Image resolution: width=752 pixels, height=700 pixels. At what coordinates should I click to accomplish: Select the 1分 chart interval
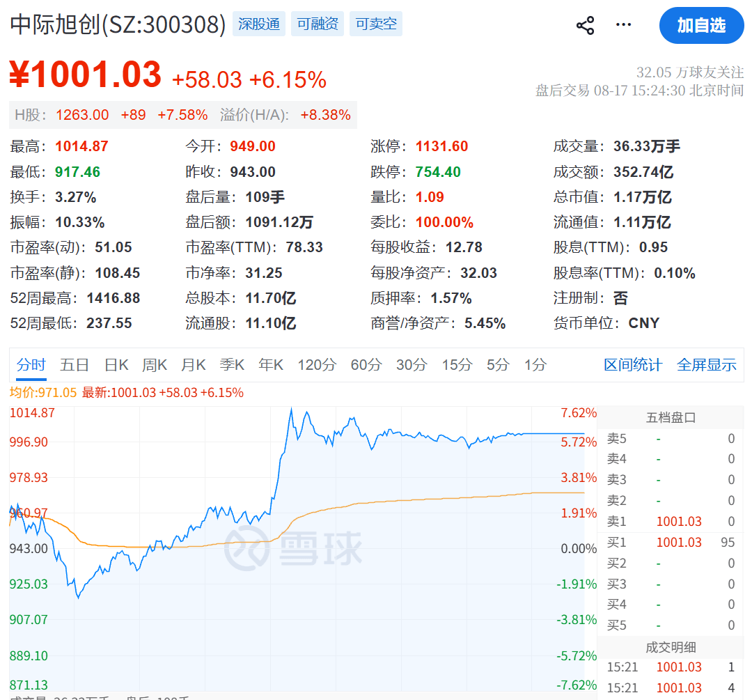(535, 365)
